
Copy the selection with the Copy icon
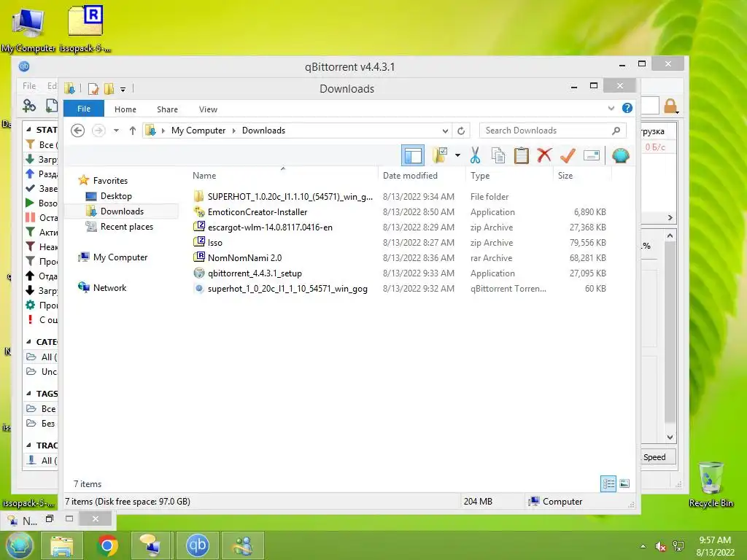point(498,155)
